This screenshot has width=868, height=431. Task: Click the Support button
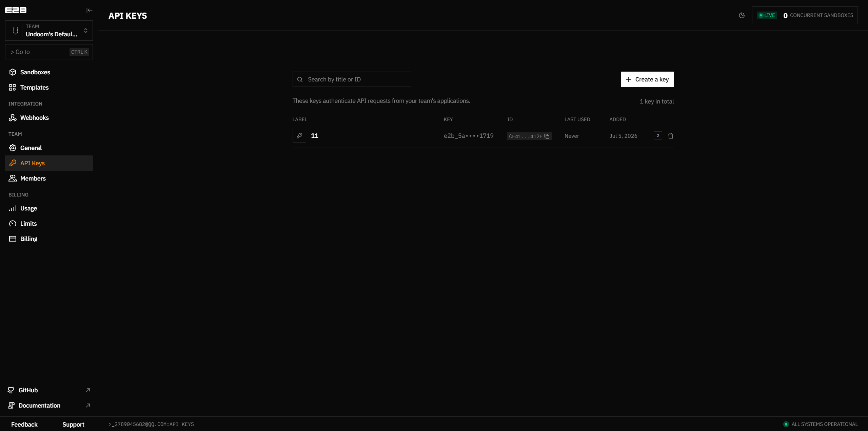tap(73, 425)
